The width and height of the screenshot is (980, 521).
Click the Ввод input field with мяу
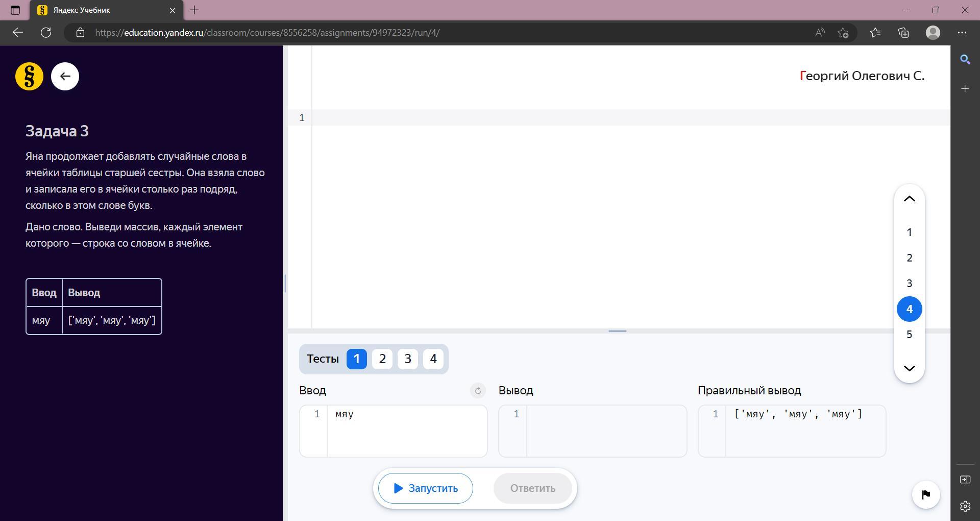tap(393, 431)
